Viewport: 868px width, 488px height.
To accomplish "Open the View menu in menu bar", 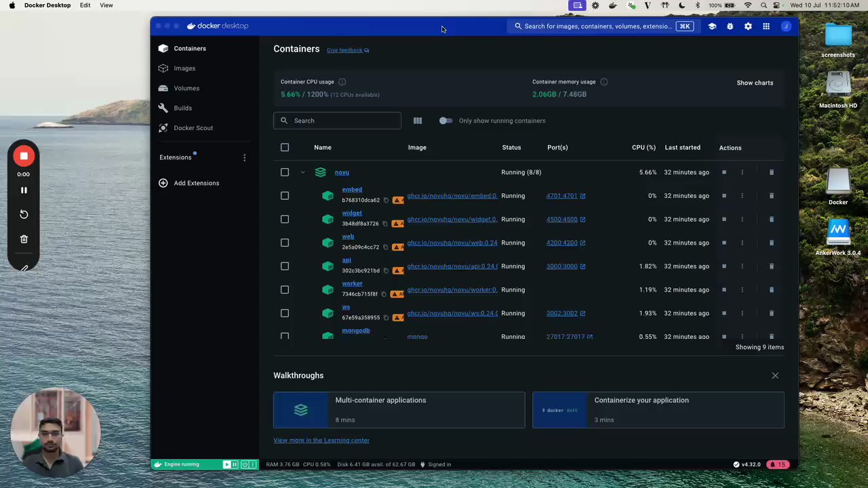I will [x=106, y=5].
